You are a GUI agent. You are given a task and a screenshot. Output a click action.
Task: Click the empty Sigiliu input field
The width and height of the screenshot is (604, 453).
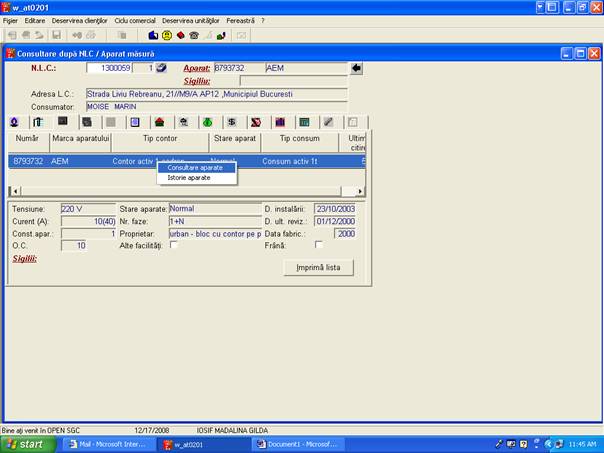[x=294, y=81]
